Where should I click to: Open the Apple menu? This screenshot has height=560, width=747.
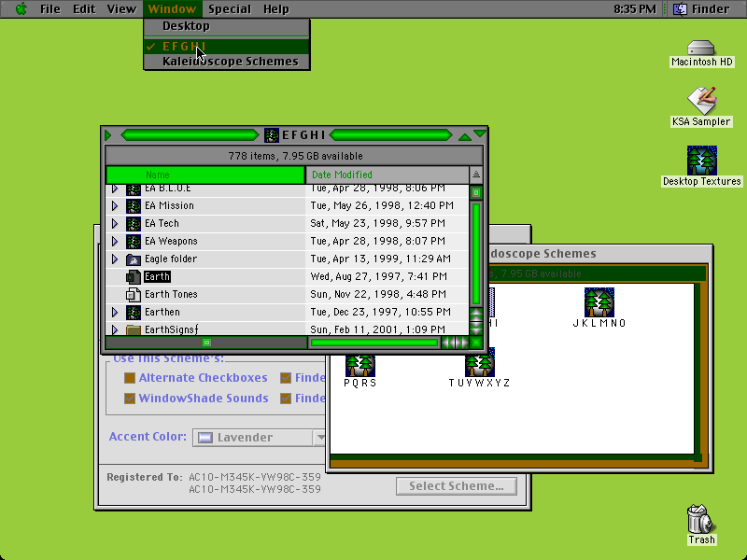pos(21,8)
